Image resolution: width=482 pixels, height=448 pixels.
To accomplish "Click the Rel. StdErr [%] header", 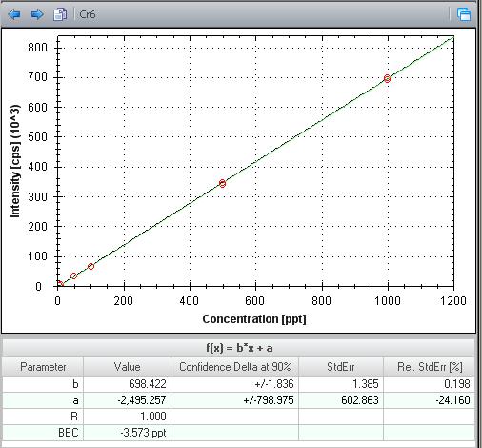I will 430,367.
